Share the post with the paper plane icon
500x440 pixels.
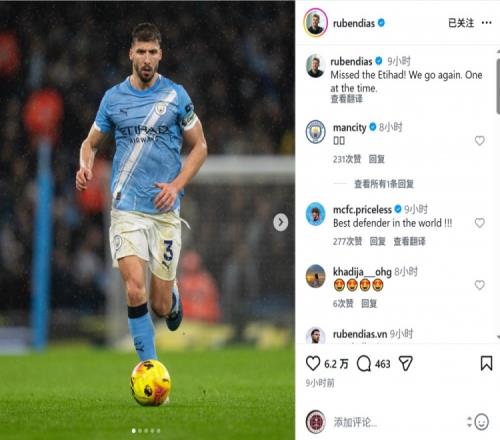point(406,363)
